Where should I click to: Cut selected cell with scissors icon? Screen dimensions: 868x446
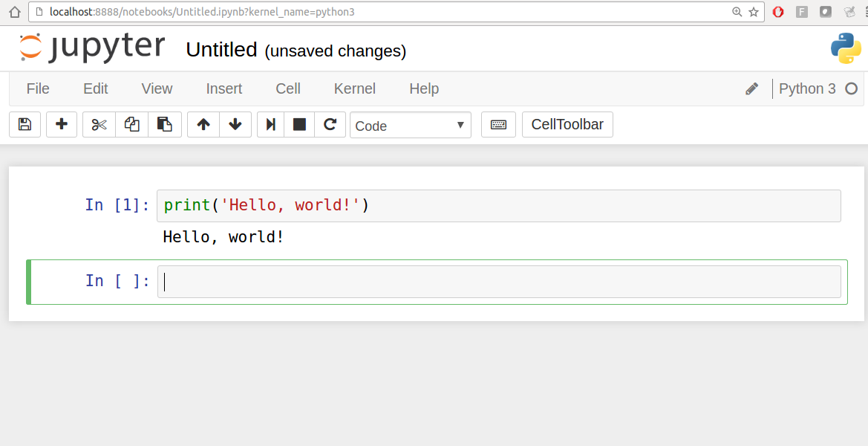[99, 125]
